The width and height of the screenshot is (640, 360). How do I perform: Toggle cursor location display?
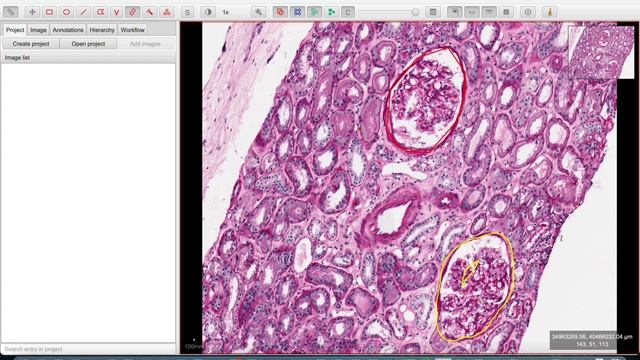(x=472, y=12)
